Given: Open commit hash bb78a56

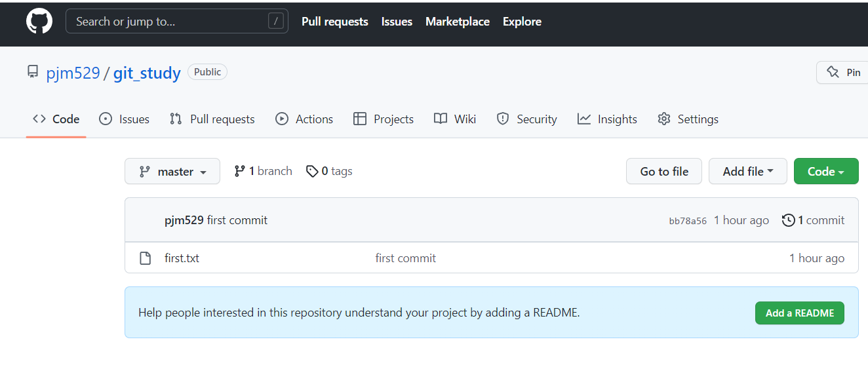Looking at the screenshot, I should 688,221.
